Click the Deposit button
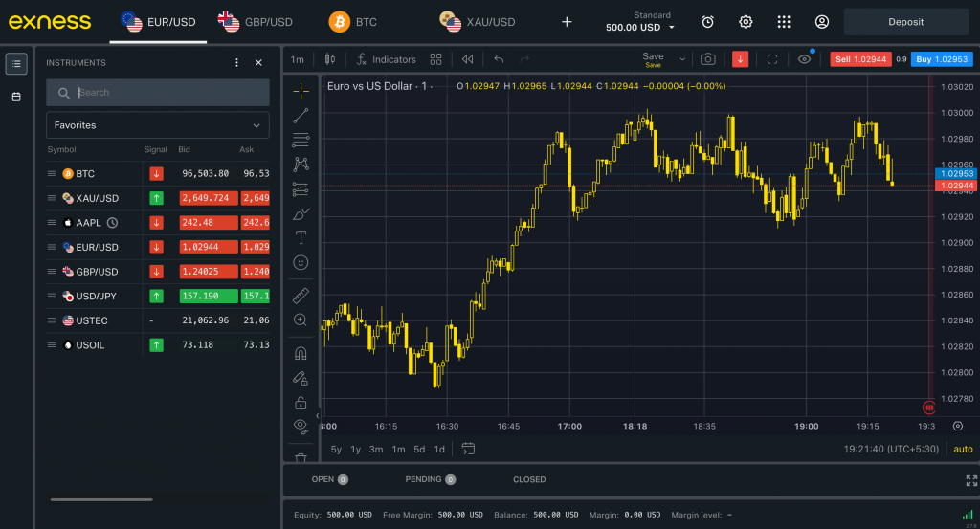The height and width of the screenshot is (529, 980). pyautogui.click(x=905, y=22)
